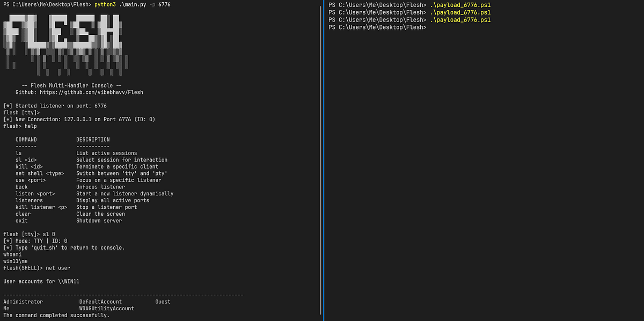This screenshot has height=321, width=644.
Task: Select the 'use <port>' command entry
Action: point(31,180)
